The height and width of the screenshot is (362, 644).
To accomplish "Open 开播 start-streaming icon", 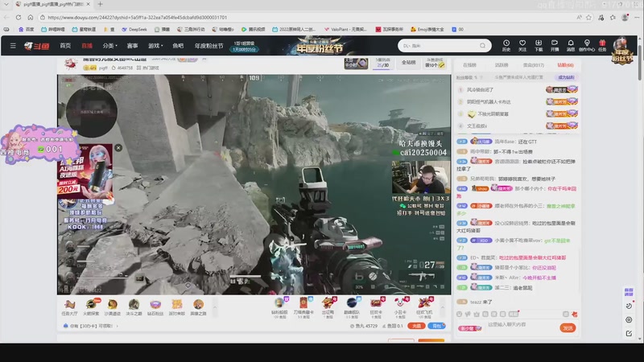I will 555,45.
